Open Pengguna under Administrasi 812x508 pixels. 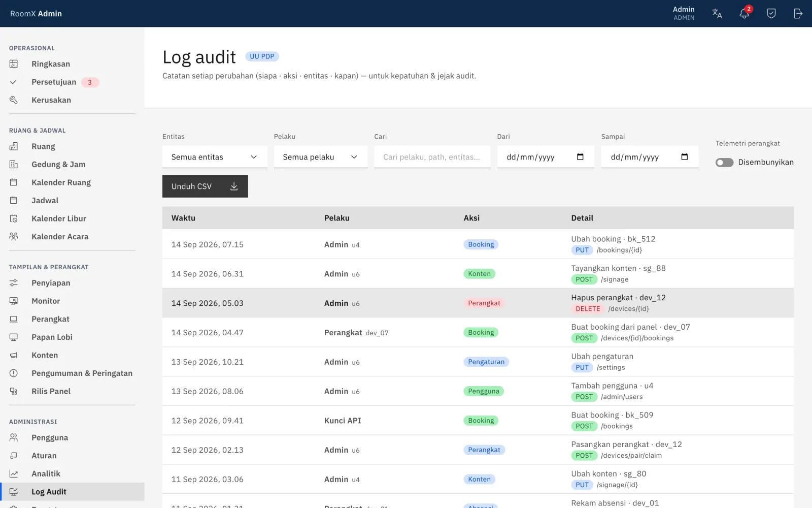pos(72,438)
